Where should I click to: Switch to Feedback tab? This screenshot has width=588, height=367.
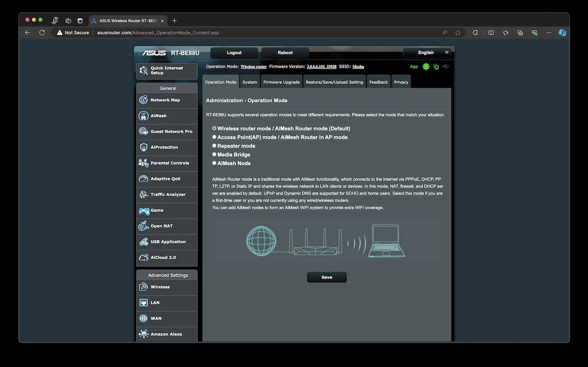378,82
